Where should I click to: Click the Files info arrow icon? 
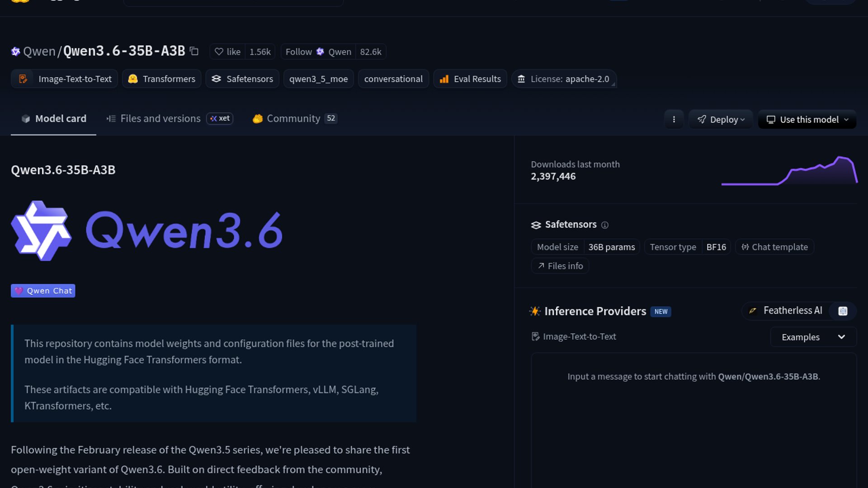541,266
